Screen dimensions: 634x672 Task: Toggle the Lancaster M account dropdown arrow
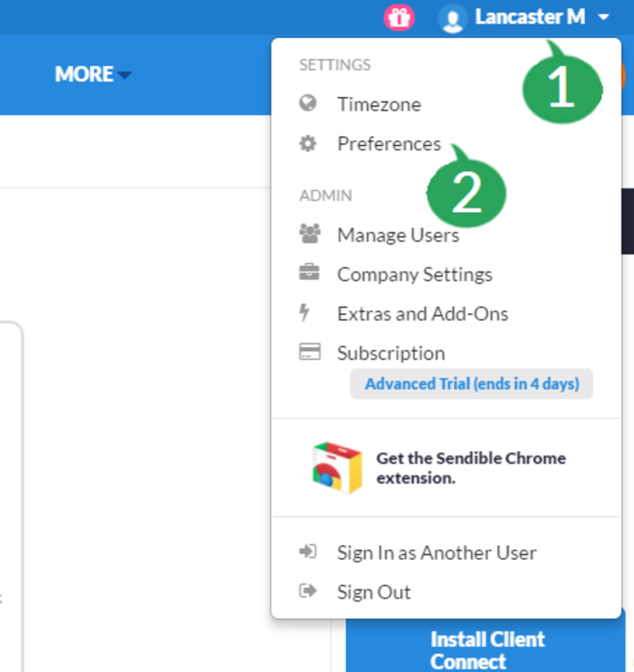(603, 17)
